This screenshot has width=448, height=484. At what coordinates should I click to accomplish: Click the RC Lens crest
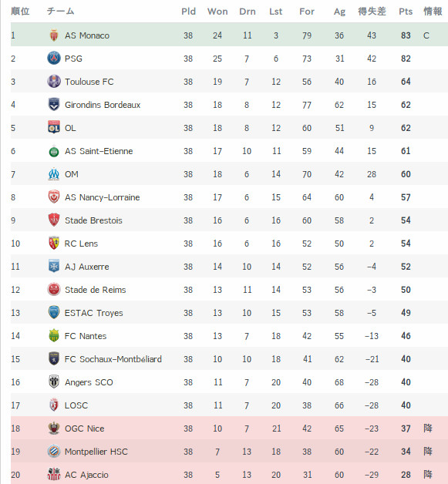pyautogui.click(x=54, y=244)
